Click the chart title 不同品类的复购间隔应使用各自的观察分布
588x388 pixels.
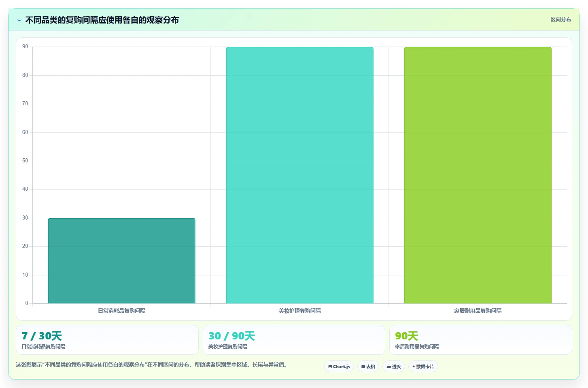click(102, 20)
